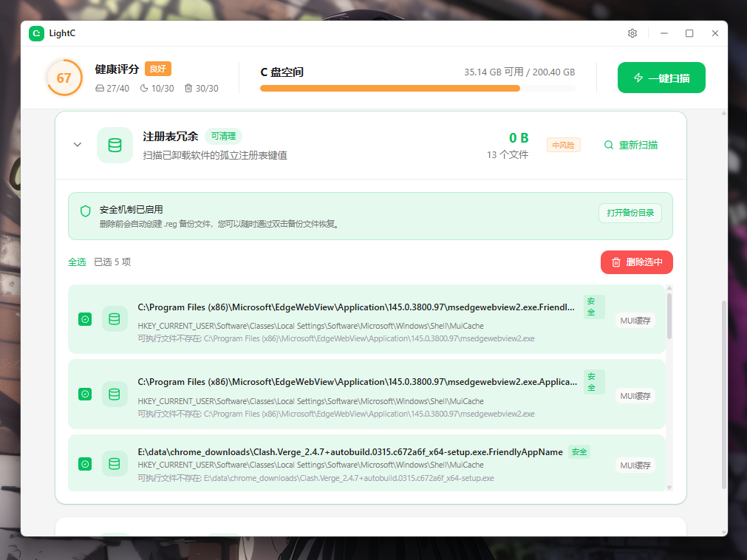This screenshot has height=560, width=747.
Task: Click the 可清理 status tag
Action: click(223, 136)
